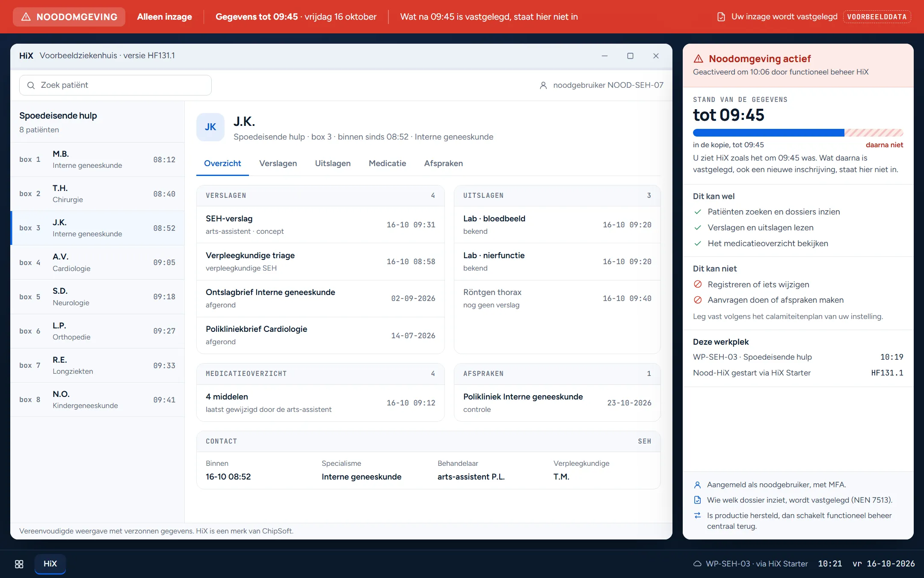Screen dimensions: 924x578
Task: Click the file icon beside NEN 7513 line
Action: (x=697, y=500)
